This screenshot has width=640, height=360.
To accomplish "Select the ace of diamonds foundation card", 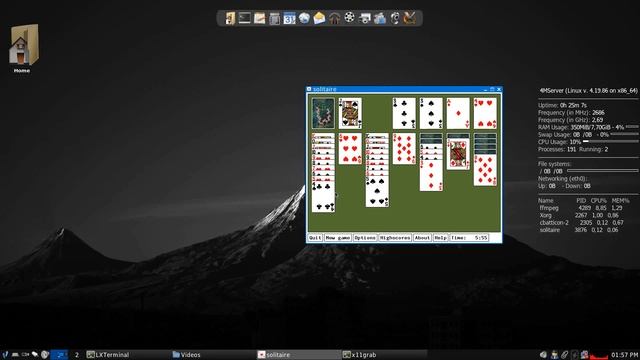I will point(458,113).
